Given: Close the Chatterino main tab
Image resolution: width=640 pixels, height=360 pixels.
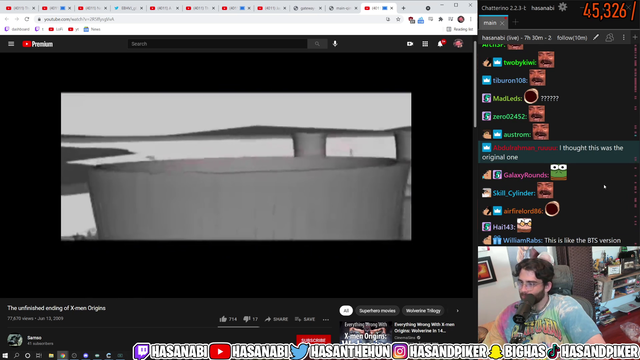Looking at the screenshot, I should (x=502, y=23).
